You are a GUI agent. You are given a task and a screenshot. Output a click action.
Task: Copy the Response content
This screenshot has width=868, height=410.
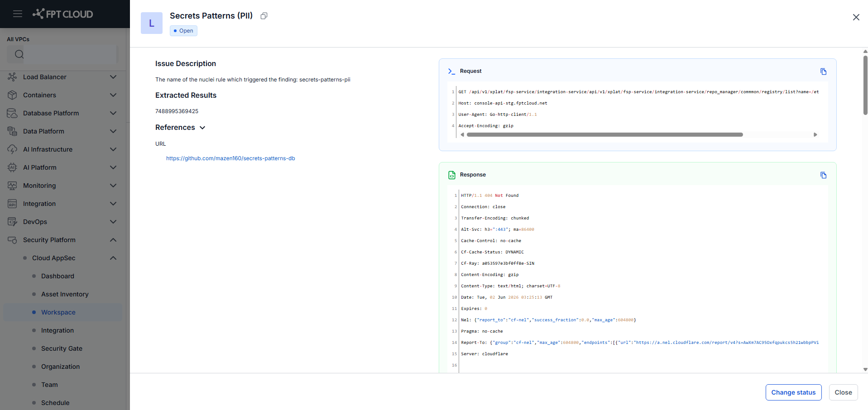coord(823,175)
